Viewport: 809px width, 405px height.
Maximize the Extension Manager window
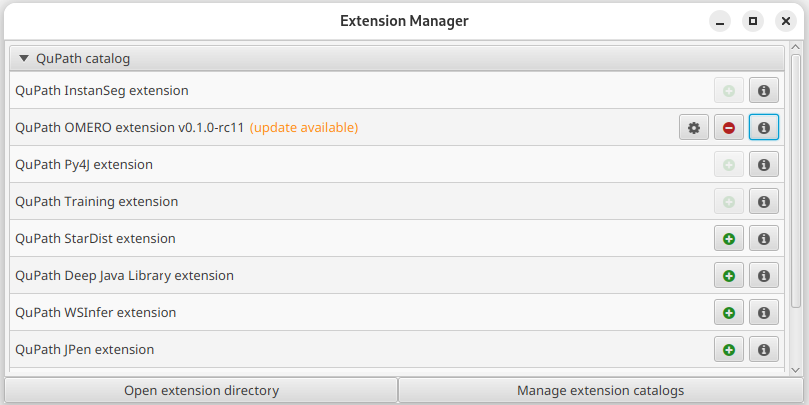click(753, 21)
